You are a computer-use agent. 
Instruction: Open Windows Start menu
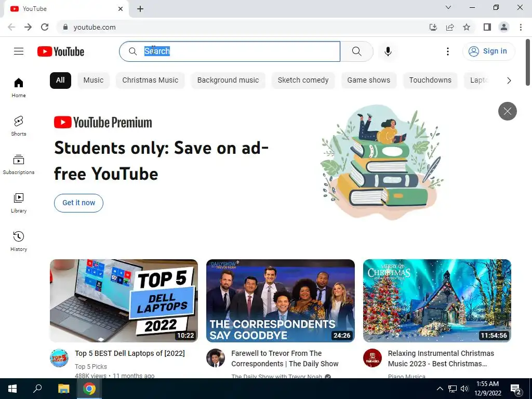(x=12, y=389)
